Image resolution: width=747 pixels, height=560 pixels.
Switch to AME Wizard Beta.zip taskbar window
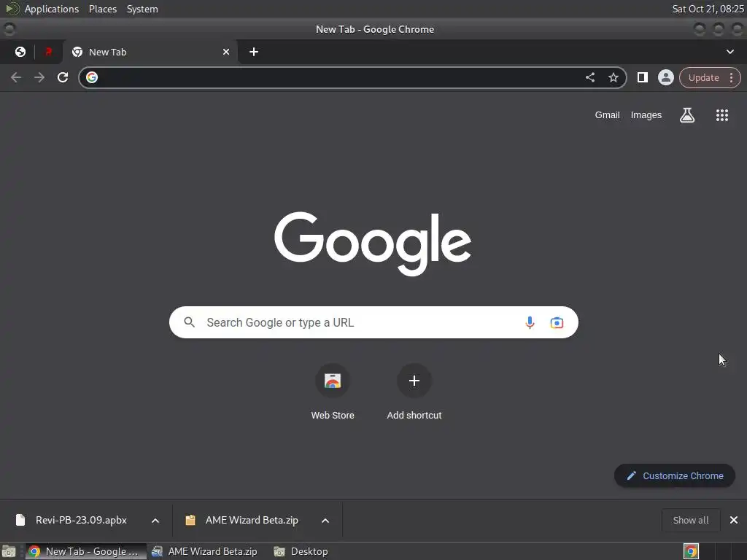(x=205, y=551)
